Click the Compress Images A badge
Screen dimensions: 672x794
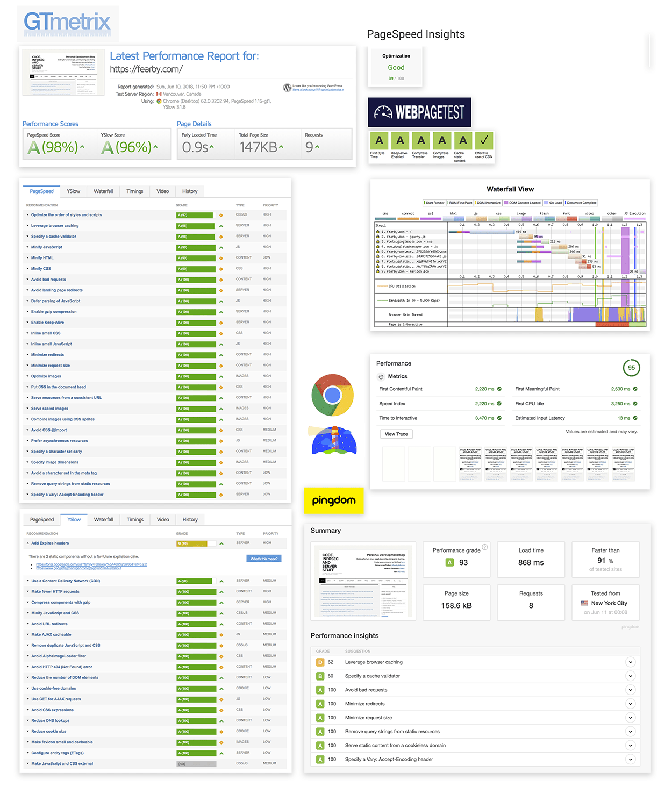442,140
